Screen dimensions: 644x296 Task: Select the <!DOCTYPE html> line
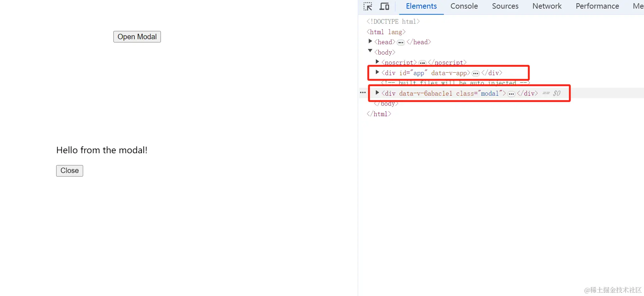click(393, 22)
